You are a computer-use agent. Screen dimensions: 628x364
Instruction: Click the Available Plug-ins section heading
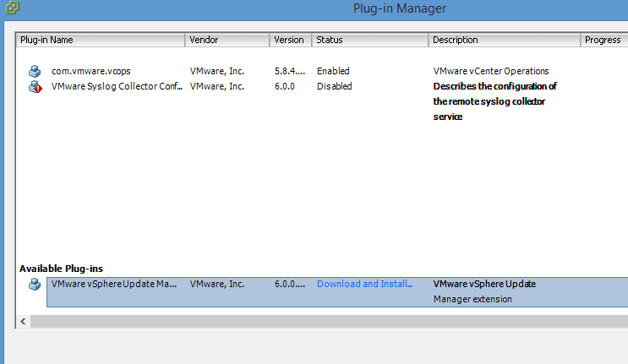61,269
